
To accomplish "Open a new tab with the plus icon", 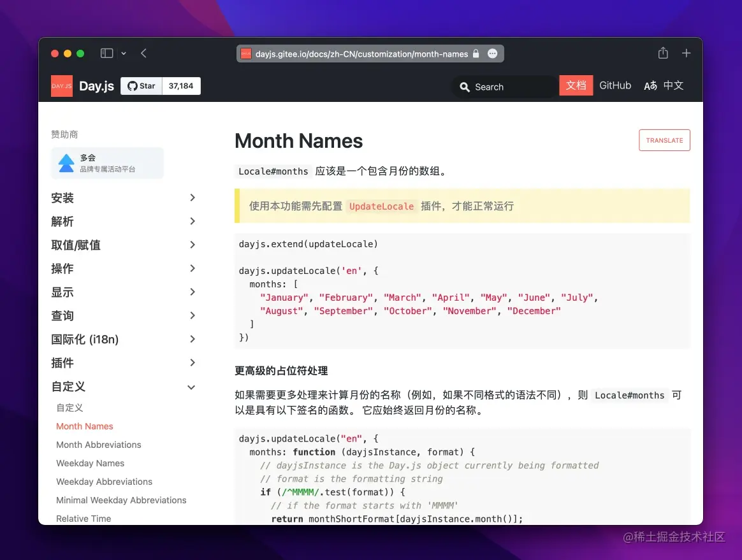I will tap(686, 53).
